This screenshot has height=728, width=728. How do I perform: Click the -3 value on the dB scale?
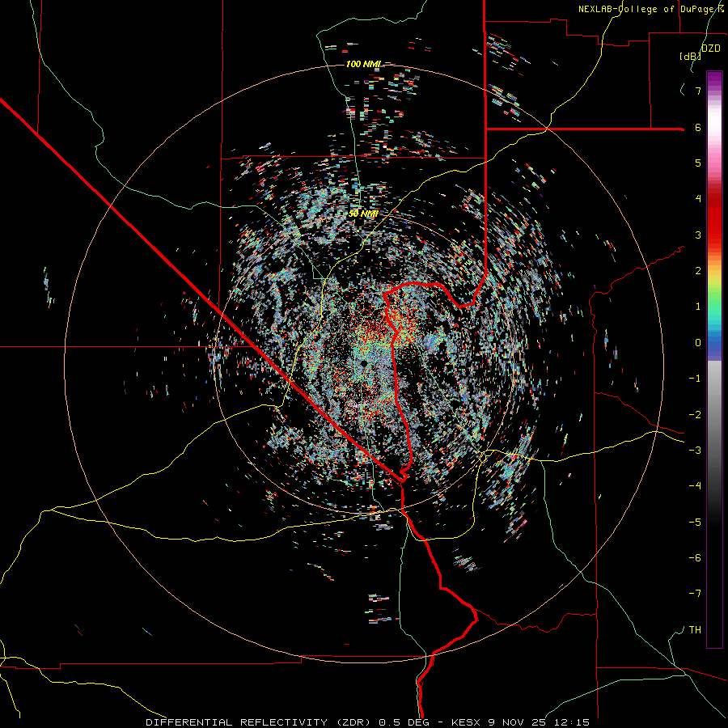(x=695, y=451)
